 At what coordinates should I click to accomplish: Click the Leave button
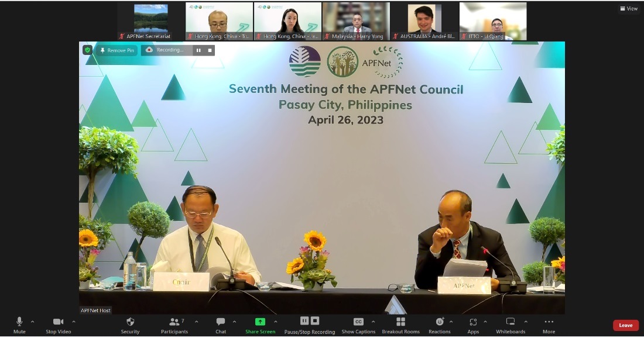point(625,325)
